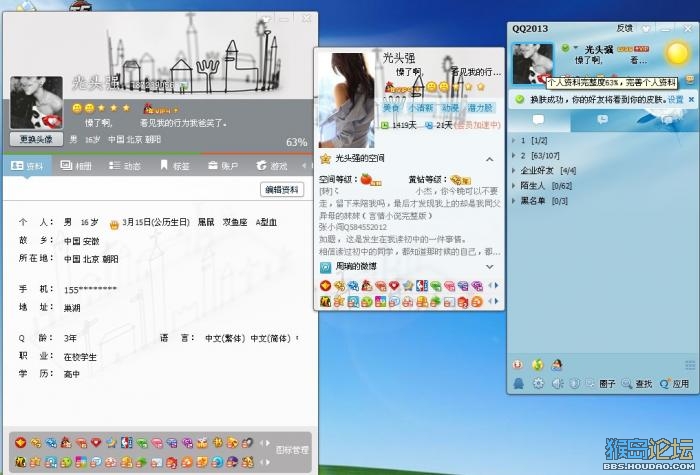Click the VIP badge in profile header
Screen dimensions: 700x475
pyautogui.click(x=160, y=108)
